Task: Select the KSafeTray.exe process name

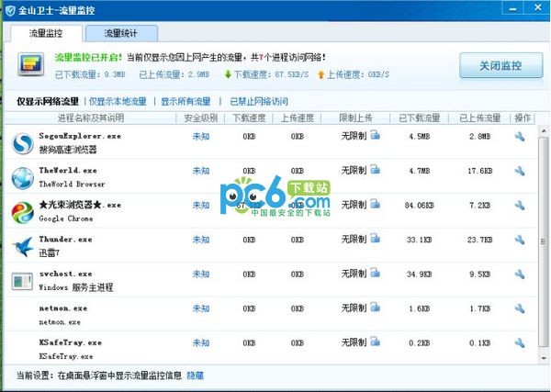Action: click(71, 342)
